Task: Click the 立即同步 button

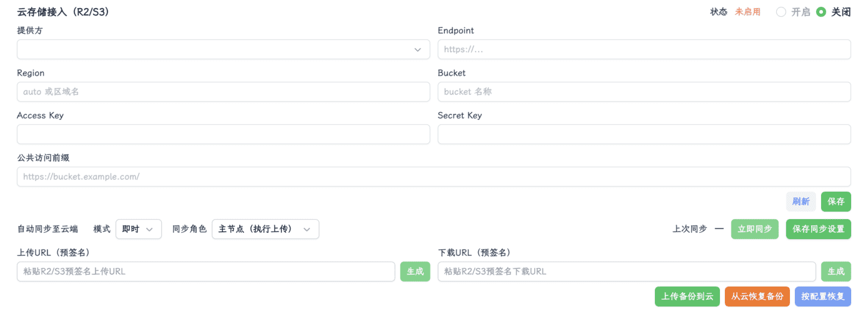Action: (x=754, y=229)
